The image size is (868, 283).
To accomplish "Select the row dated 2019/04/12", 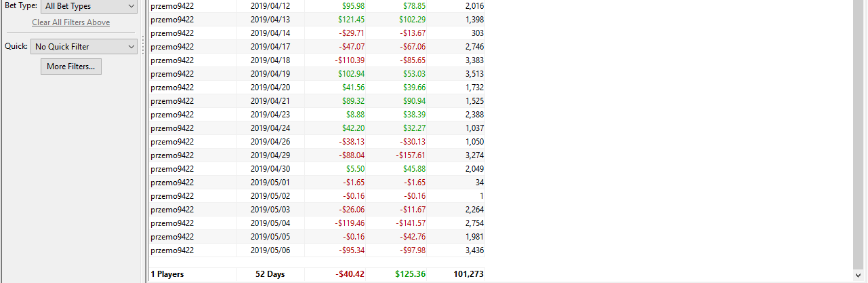I will click(x=317, y=6).
